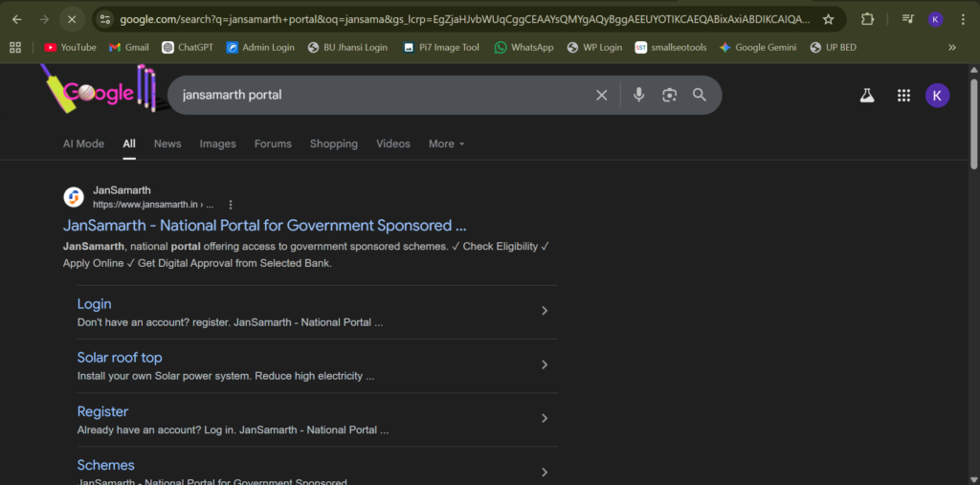Image resolution: width=980 pixels, height=485 pixels.
Task: Open YouTube bookmark
Action: click(70, 48)
